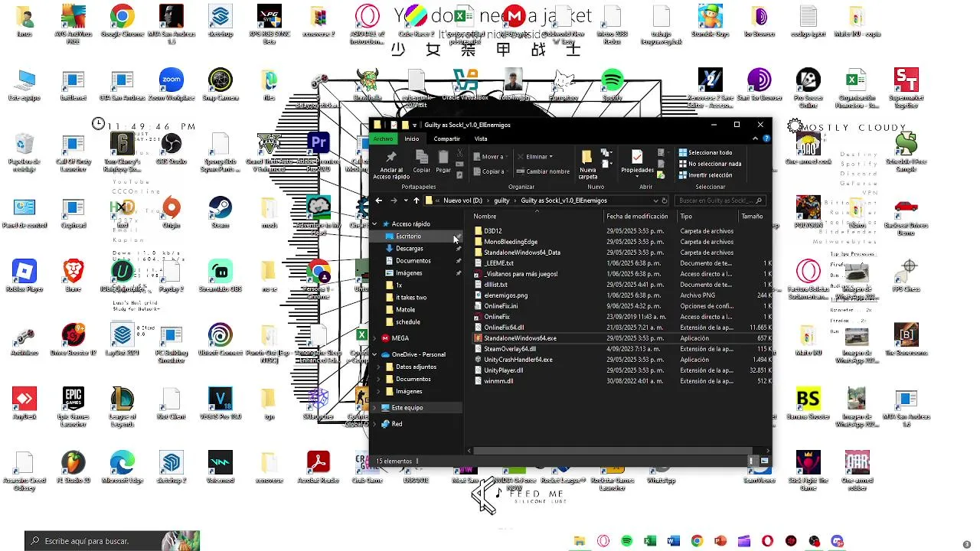This screenshot has width=980, height=551.
Task: Select Zoom Workplace desktop icon
Action: coord(171,85)
